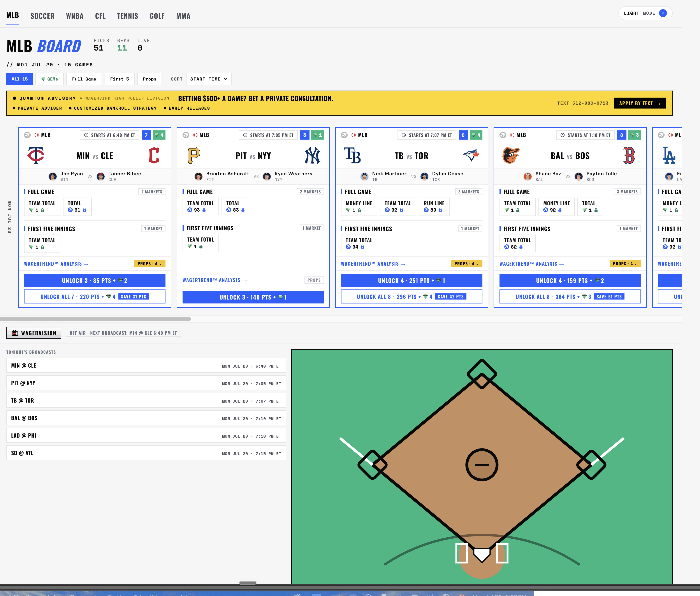
Task: Click the Minnesota Twins logo
Action: tap(36, 155)
